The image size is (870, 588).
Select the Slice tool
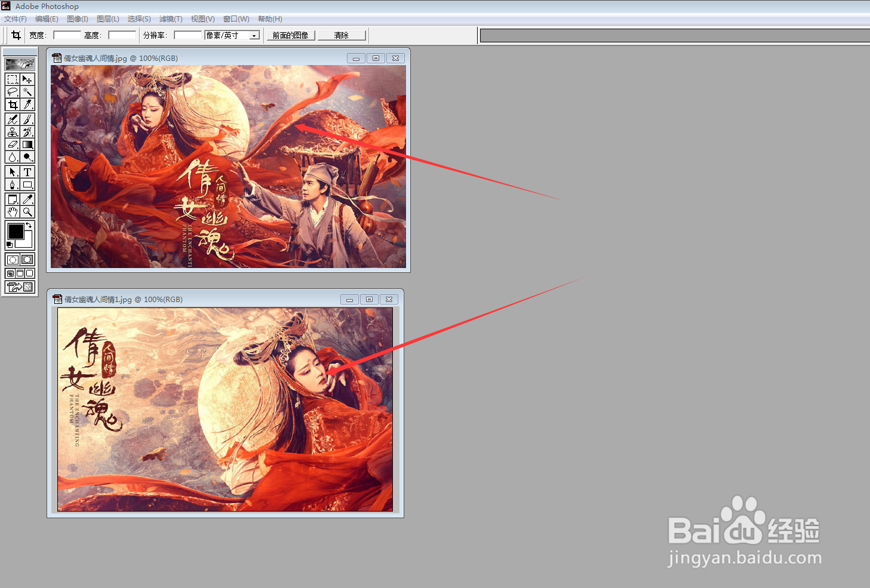click(x=27, y=104)
